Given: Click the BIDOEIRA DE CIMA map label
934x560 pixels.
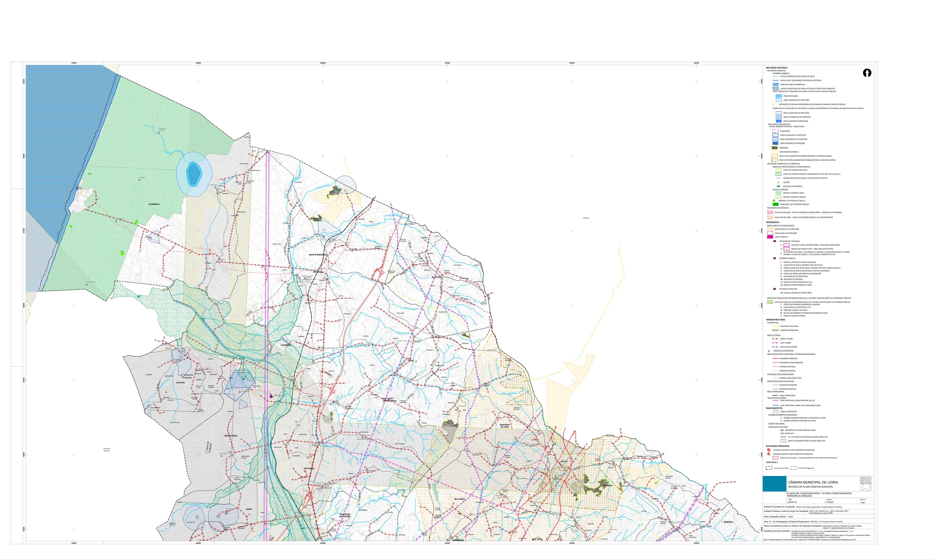Looking at the screenshot, I should (505, 426).
